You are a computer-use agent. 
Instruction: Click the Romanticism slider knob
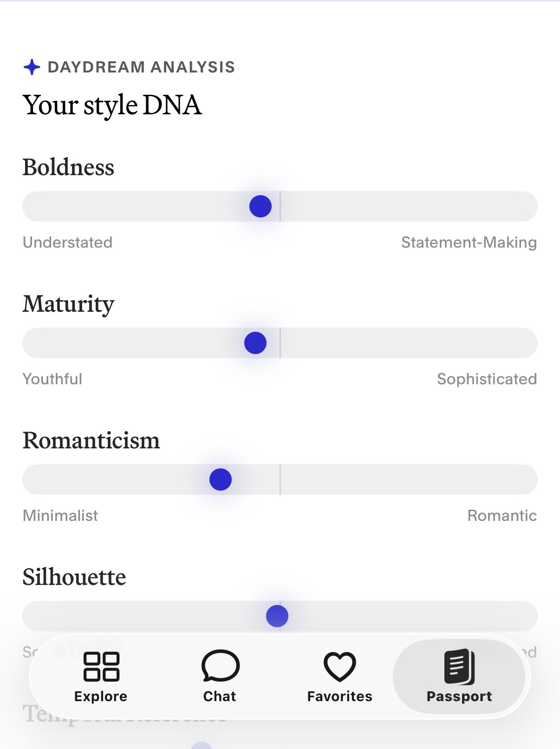[x=221, y=480]
